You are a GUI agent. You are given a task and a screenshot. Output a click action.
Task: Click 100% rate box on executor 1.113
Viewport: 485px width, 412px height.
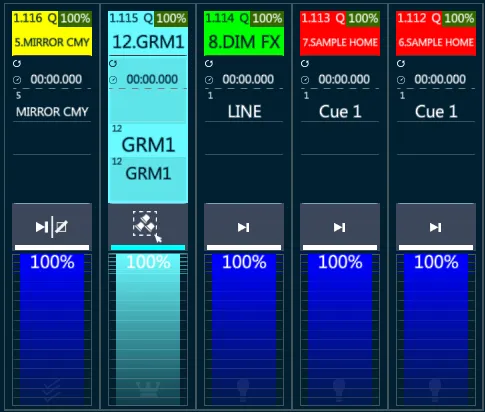pos(363,19)
